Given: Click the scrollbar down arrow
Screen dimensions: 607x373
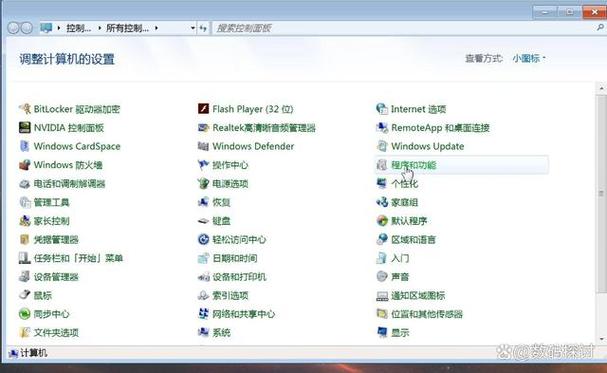Looking at the screenshot, I should (601, 339).
